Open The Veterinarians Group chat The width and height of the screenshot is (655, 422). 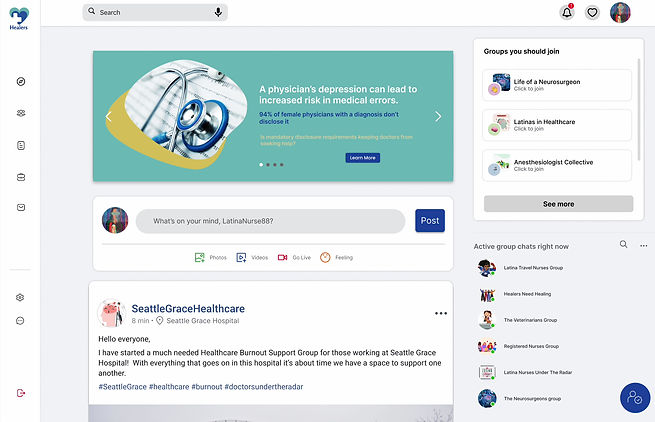click(x=518, y=320)
